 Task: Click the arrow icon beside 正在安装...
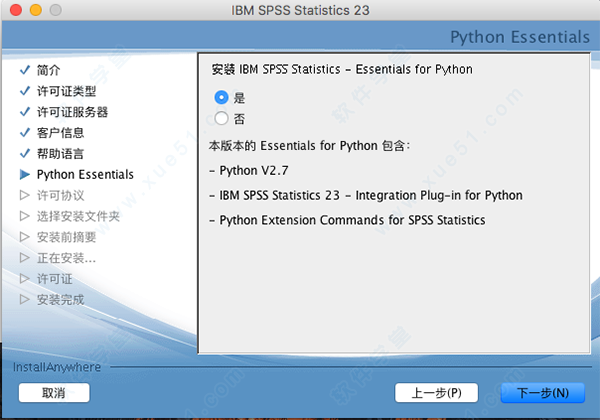tap(25, 258)
